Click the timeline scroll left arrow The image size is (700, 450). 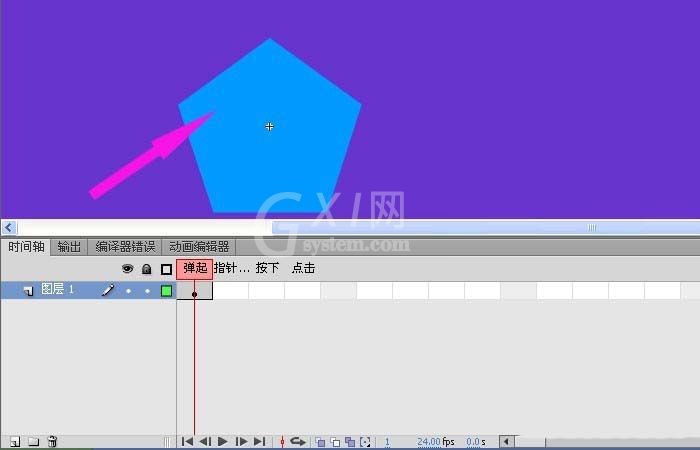point(506,442)
